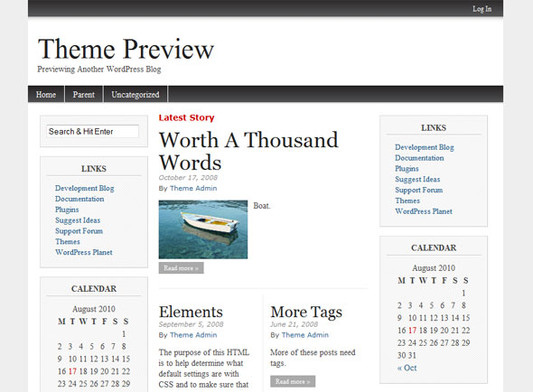Click Theme Admin under More Tags post

click(305, 335)
